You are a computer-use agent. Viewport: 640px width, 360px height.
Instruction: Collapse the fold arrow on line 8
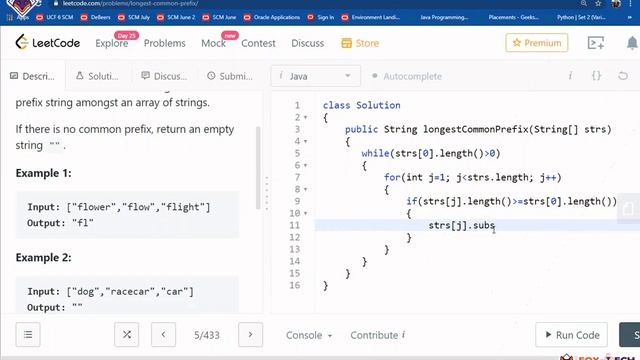coord(305,190)
